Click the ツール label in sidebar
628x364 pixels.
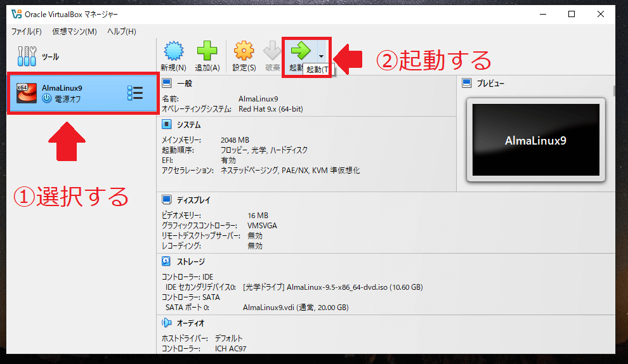click(51, 57)
